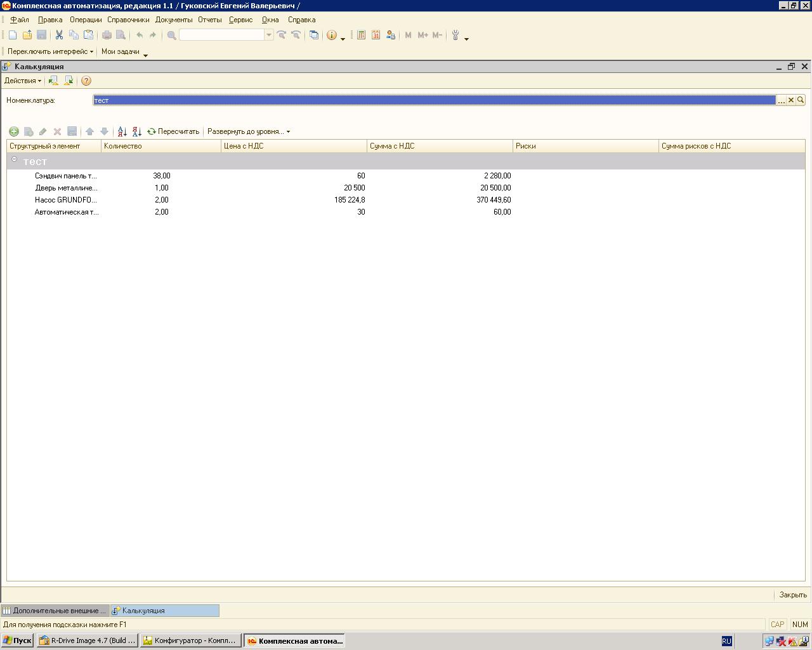Open the calculator icon in main toolbar
The height and width of the screenshot is (650, 812).
[361, 36]
